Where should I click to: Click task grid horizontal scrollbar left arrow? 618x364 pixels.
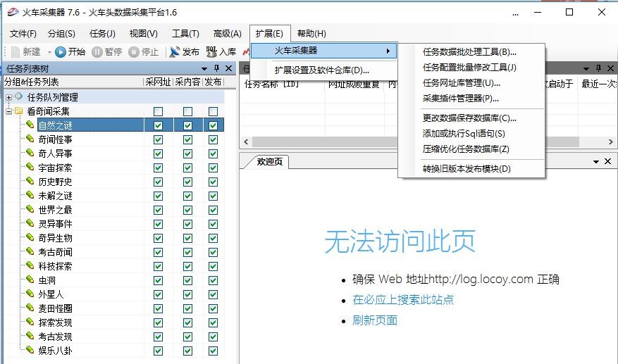246,142
